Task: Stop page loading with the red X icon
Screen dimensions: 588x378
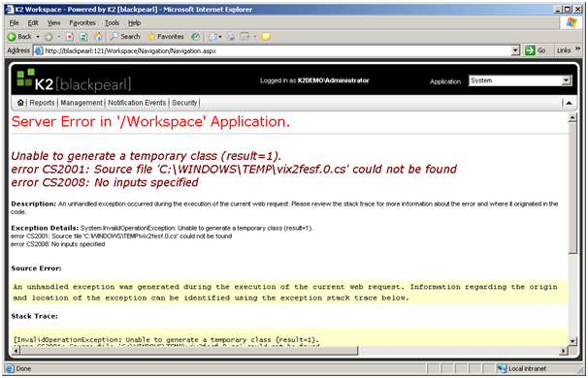Action: 70,37
